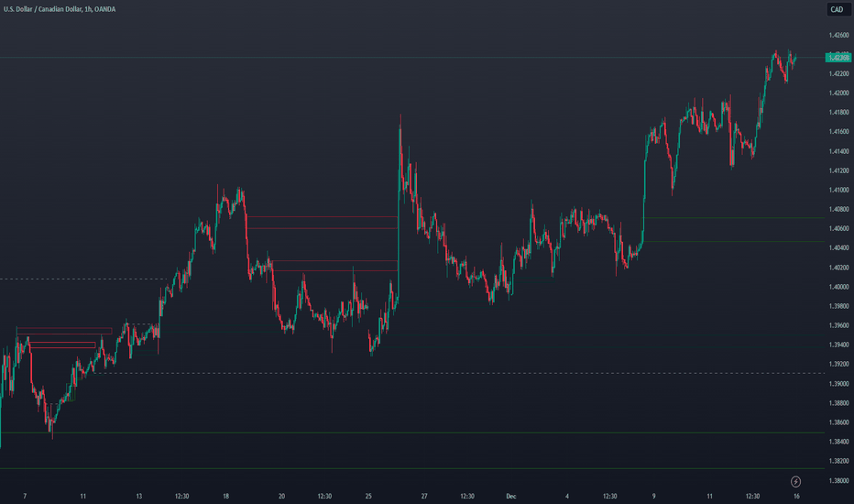Click the '7' date label on the time axis
The width and height of the screenshot is (854, 504).
click(x=25, y=497)
